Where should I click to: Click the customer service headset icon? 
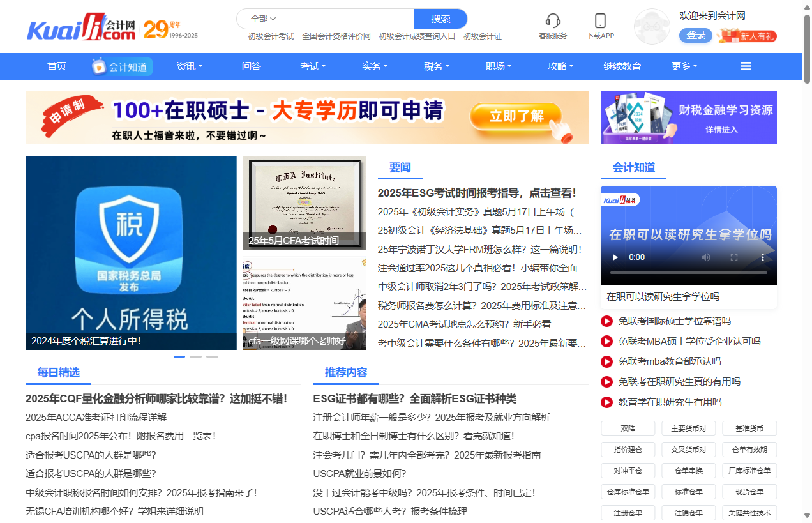(x=553, y=21)
